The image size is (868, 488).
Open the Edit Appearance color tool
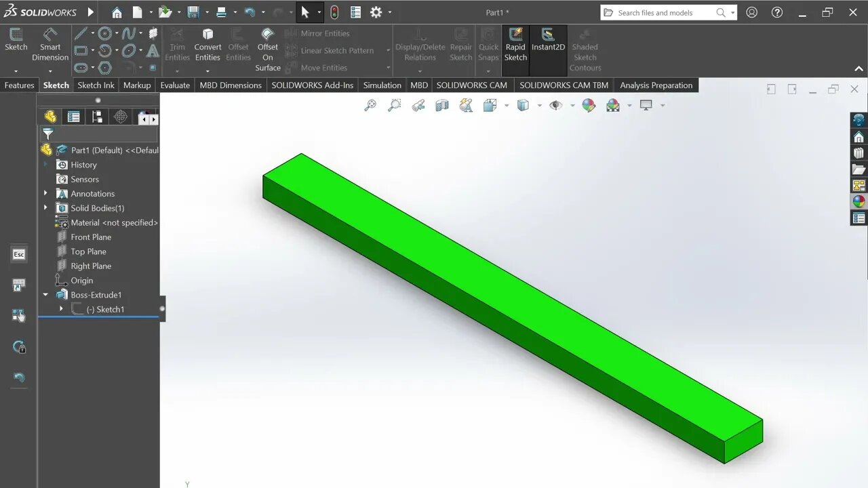(589, 105)
